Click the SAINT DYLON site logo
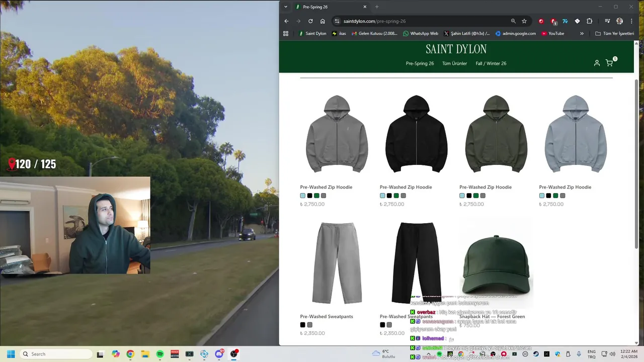 (456, 49)
